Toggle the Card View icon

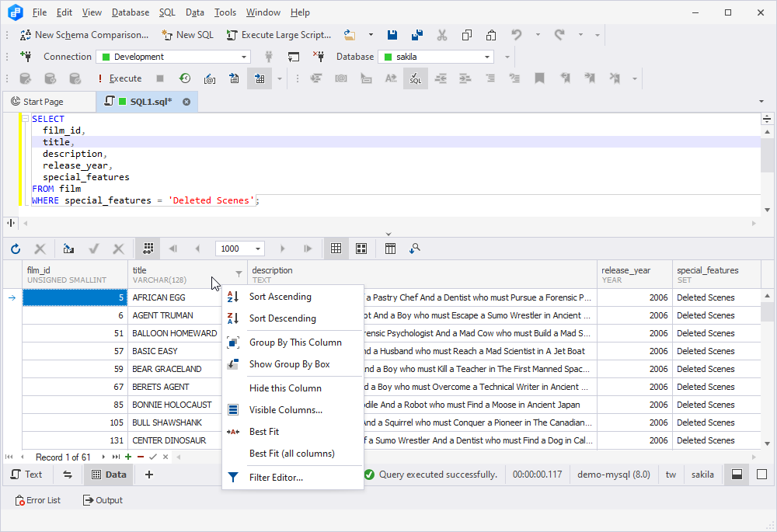tap(361, 249)
